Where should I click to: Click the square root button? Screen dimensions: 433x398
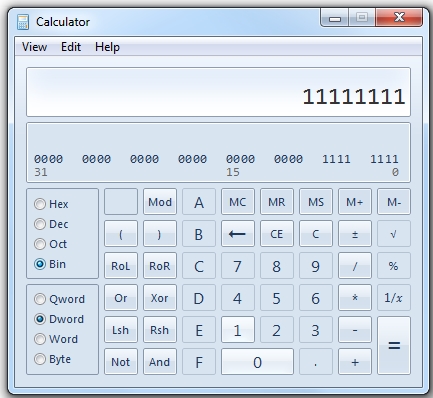click(394, 234)
